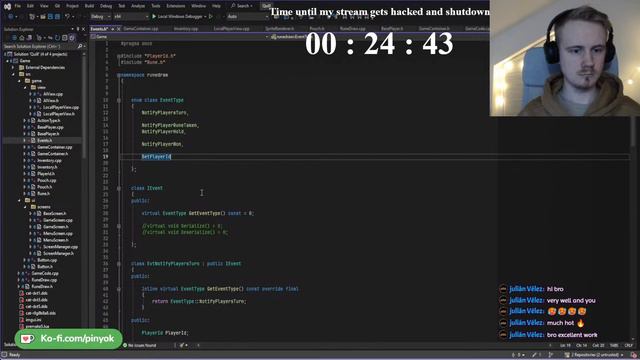The width and height of the screenshot is (640, 360).
Task: Collapse the Game project node
Action: [8, 61]
